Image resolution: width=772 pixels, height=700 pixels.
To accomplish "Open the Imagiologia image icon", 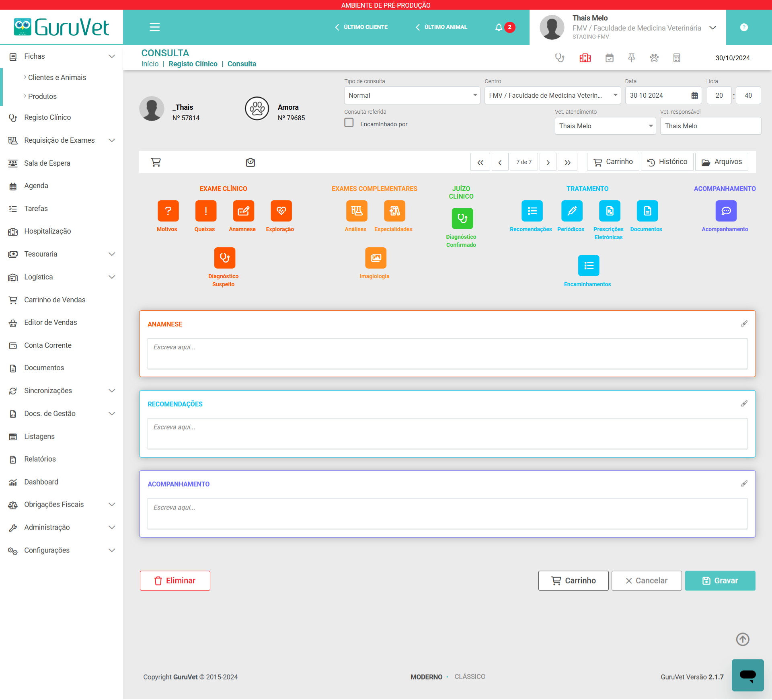I will tap(376, 258).
